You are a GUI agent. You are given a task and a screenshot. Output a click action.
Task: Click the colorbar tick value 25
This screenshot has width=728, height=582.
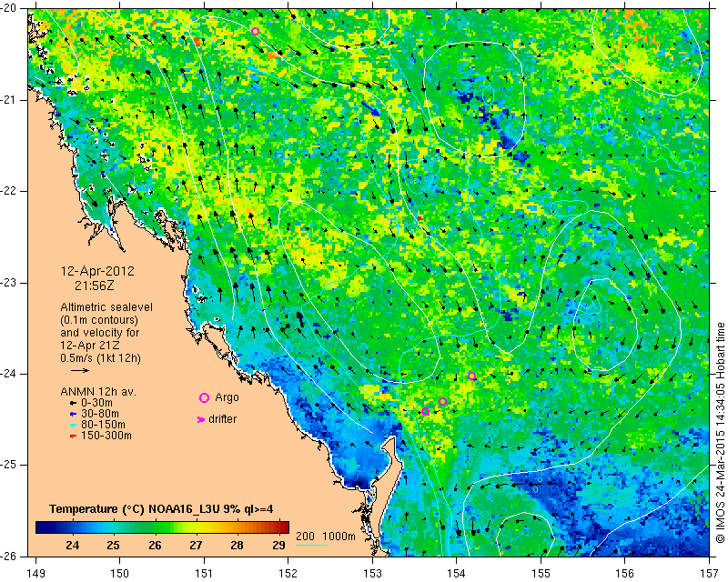[113, 545]
